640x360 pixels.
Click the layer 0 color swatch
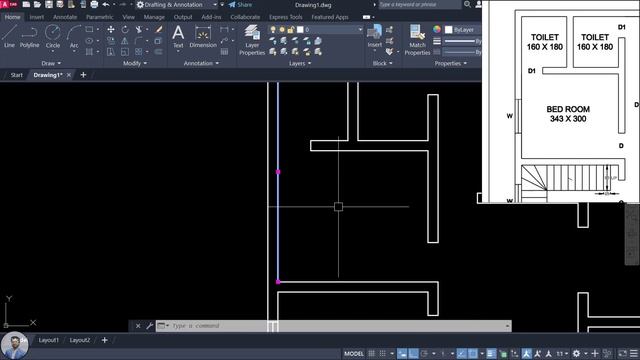coord(300,29)
